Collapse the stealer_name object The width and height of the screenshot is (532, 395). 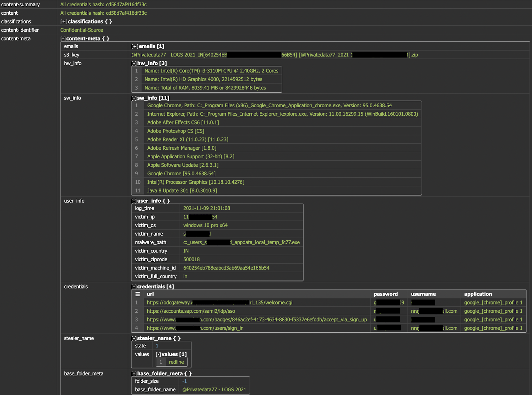pos(134,338)
